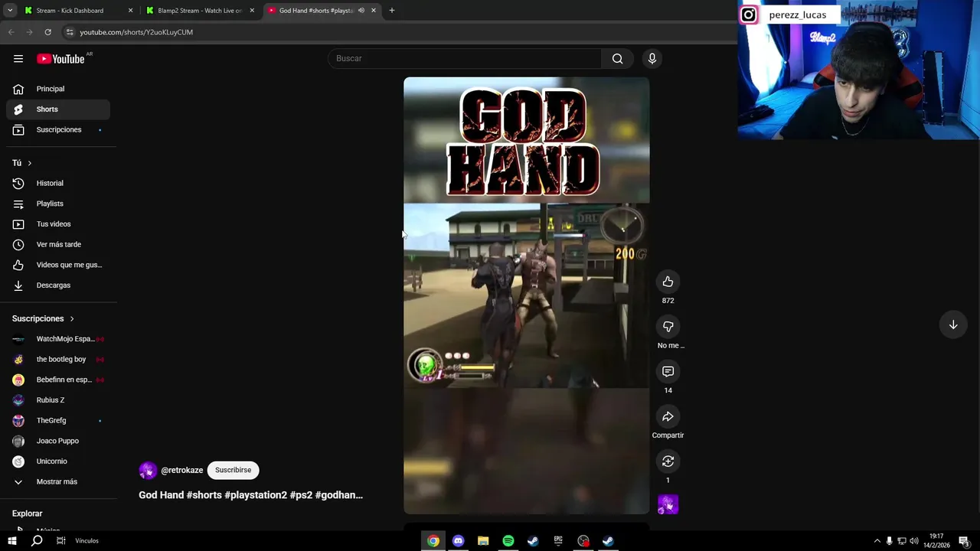Expand Suscripciones section header chevron
980x551 pixels.
(72, 318)
